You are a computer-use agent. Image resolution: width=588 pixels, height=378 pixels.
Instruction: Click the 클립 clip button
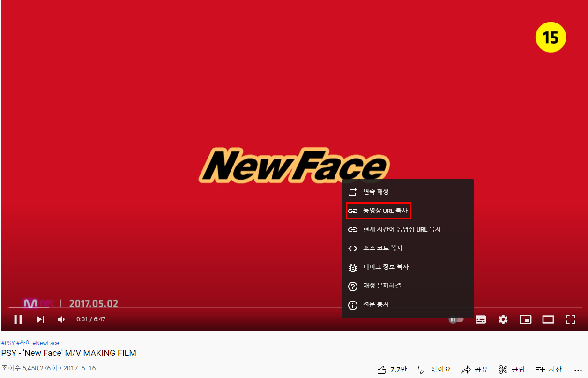point(512,370)
